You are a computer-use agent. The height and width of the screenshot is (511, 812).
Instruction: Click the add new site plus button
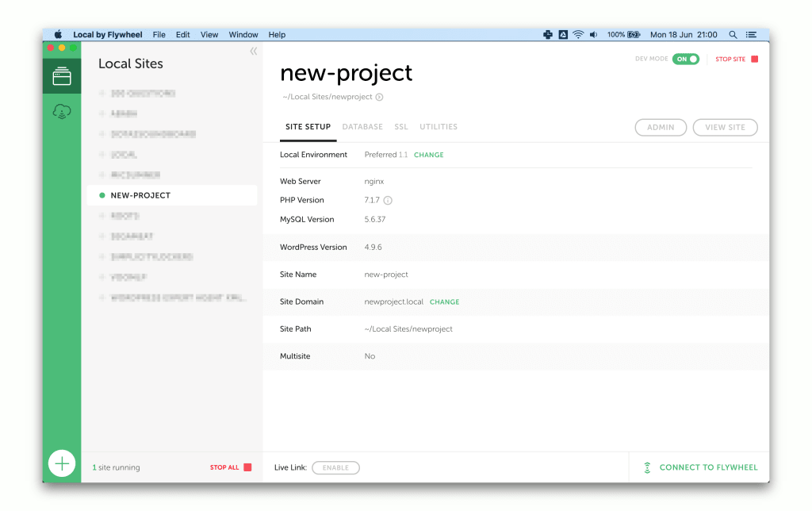point(62,463)
